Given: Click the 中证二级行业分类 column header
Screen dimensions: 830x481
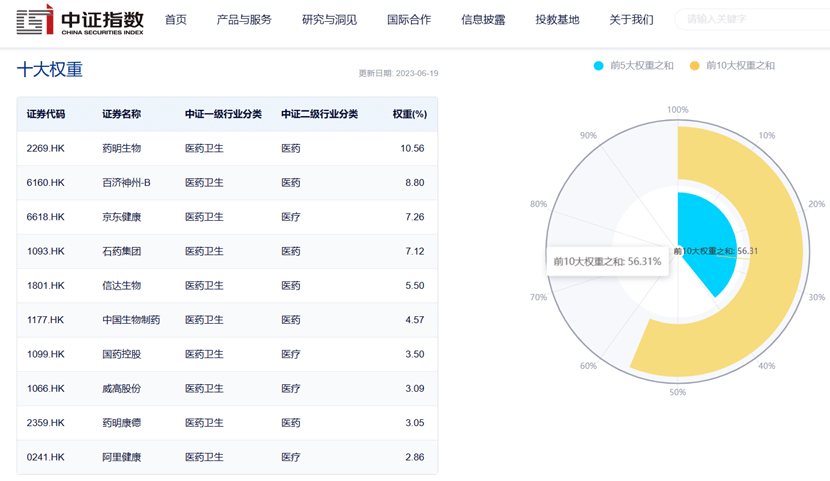Looking at the screenshot, I should point(319,114).
